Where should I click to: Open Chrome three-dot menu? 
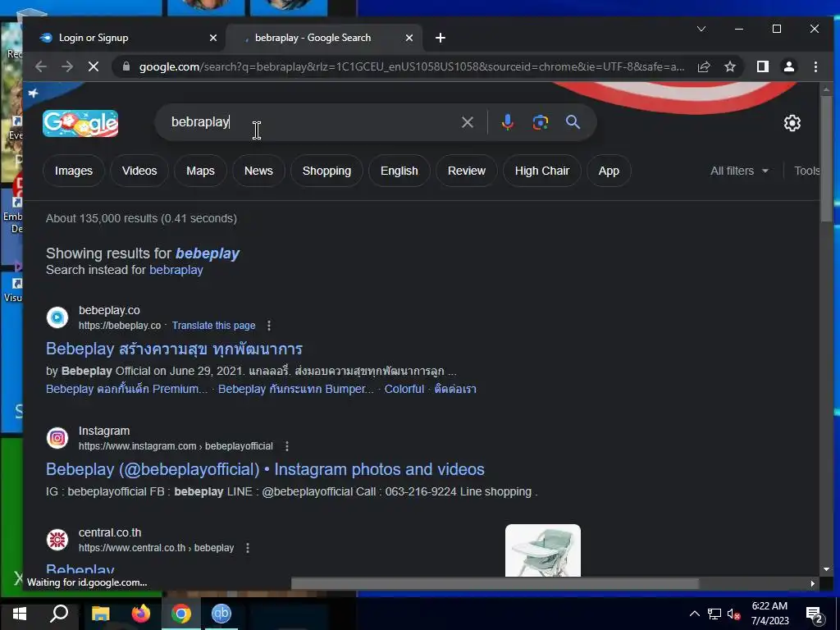(815, 66)
